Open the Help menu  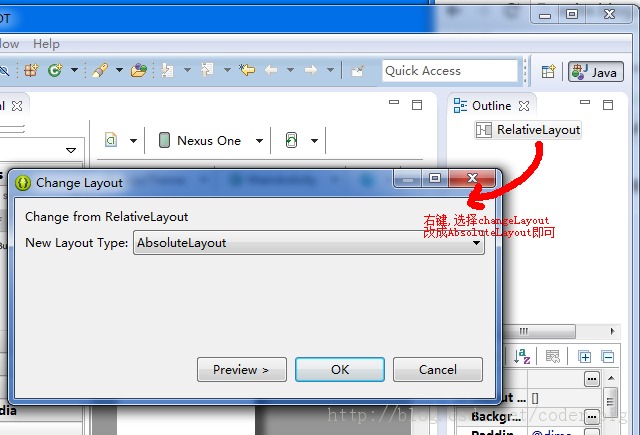coord(46,44)
